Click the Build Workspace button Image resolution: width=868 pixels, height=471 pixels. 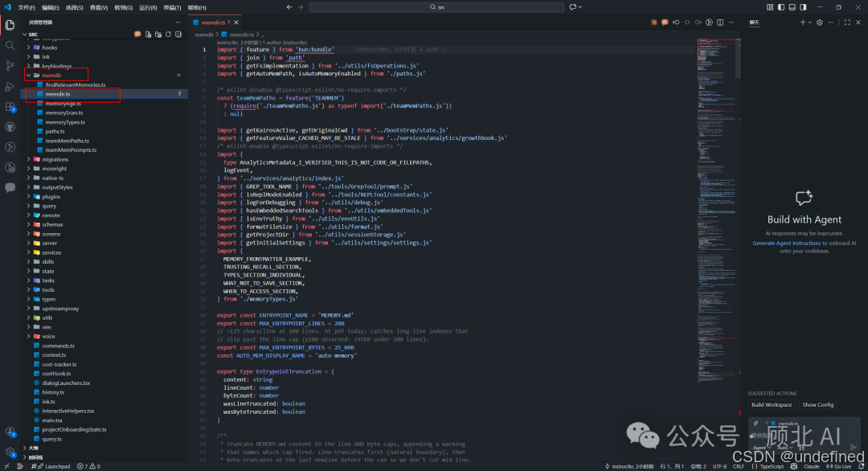(771, 405)
